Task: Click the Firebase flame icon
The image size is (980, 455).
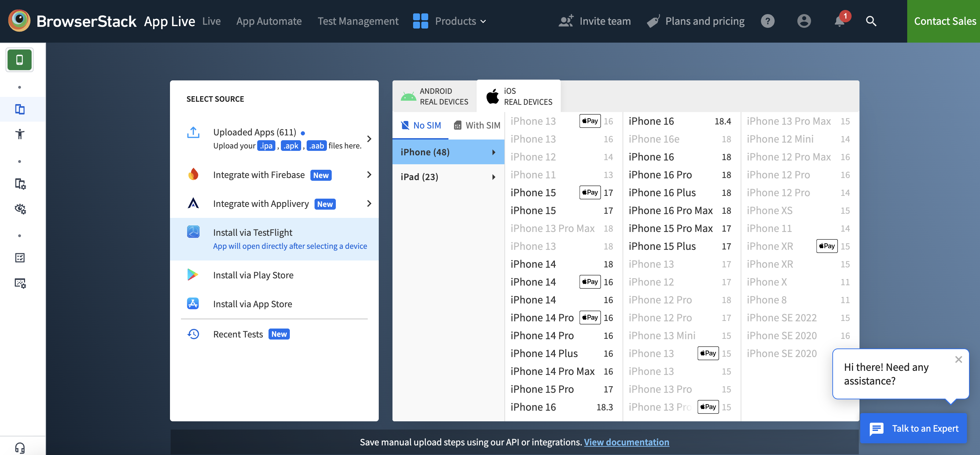Action: pos(193,174)
